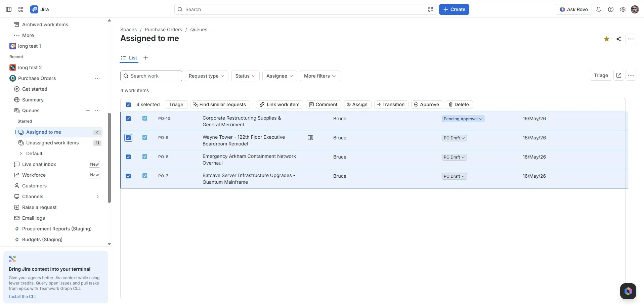Click PO-9 request type checkbox icon
This screenshot has height=305, width=644.
click(145, 137)
